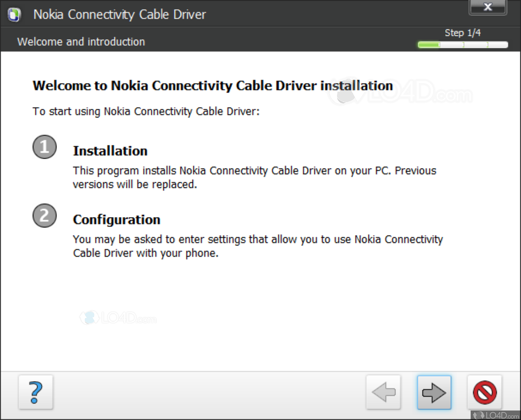The width and height of the screenshot is (521, 420).
Task: Click the "Configuration" section heading
Action: click(x=117, y=220)
